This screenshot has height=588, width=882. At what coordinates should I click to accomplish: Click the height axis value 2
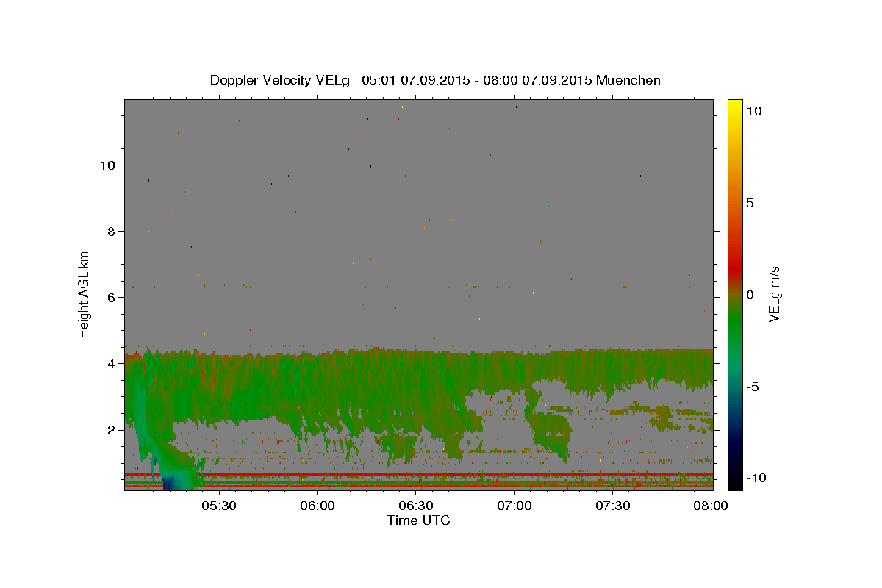(x=112, y=430)
